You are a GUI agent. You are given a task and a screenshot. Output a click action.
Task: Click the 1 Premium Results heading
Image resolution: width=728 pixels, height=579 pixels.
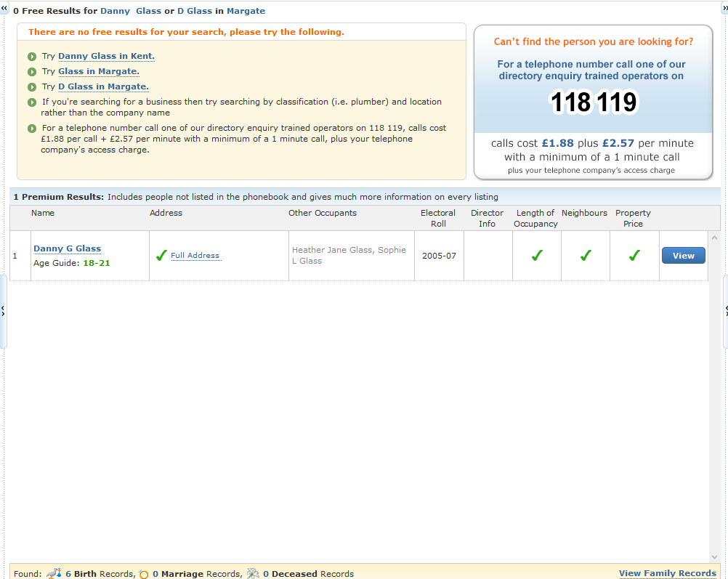tap(59, 197)
